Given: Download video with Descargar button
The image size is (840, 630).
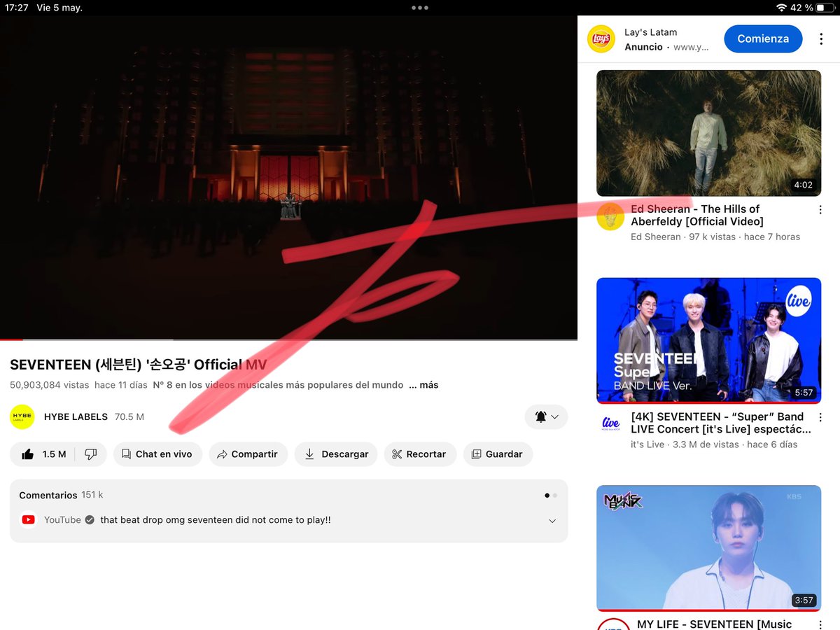Looking at the screenshot, I should tap(336, 454).
